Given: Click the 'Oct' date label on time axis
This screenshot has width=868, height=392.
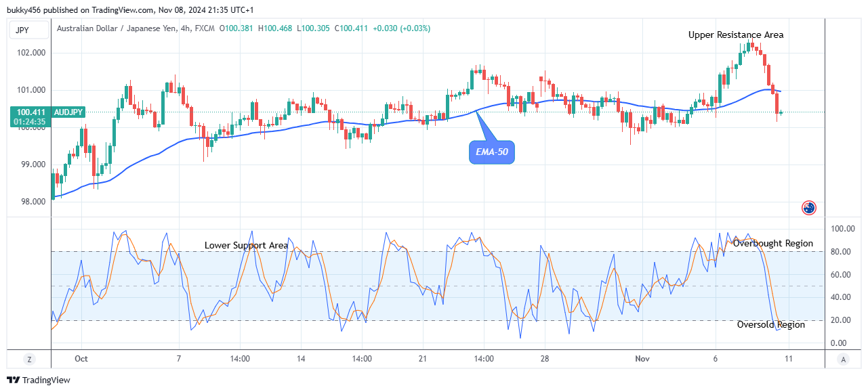Looking at the screenshot, I should point(81,359).
